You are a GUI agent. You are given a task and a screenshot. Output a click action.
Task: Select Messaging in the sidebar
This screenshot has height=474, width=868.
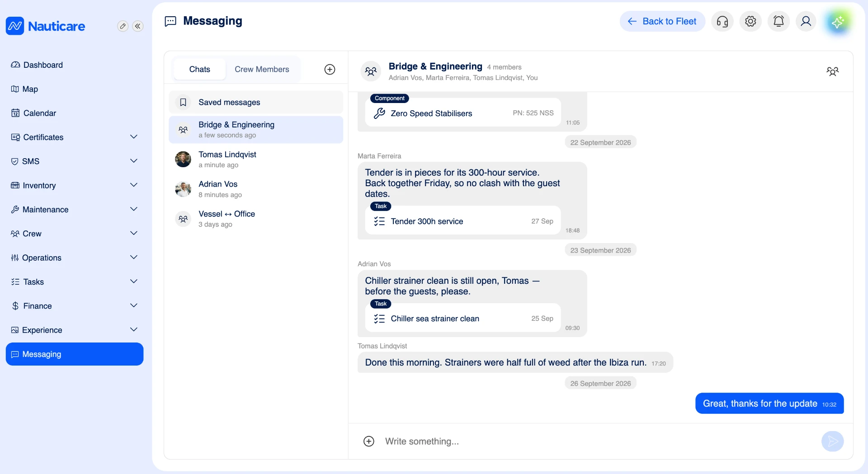pos(75,354)
